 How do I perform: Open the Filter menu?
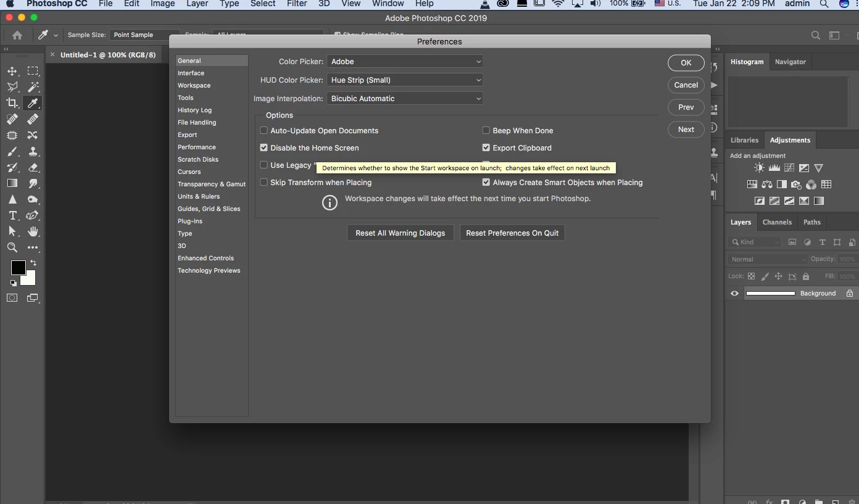pyautogui.click(x=297, y=4)
